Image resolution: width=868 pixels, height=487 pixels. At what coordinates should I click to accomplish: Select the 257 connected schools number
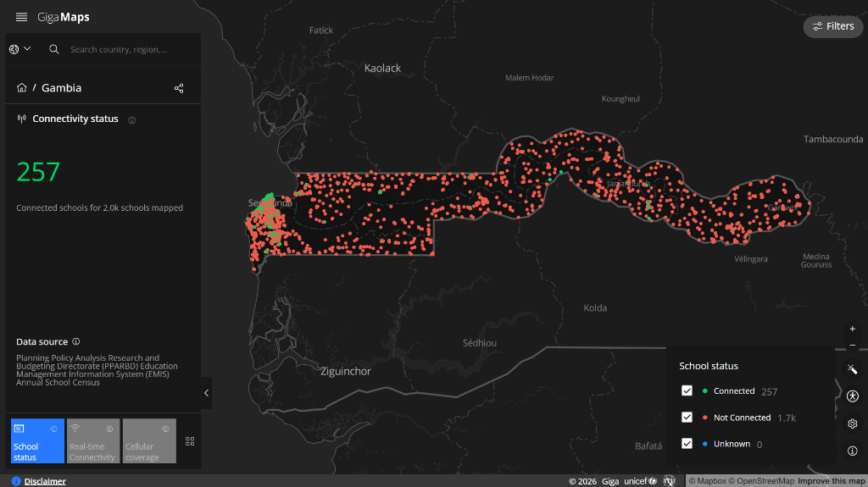pos(37,172)
